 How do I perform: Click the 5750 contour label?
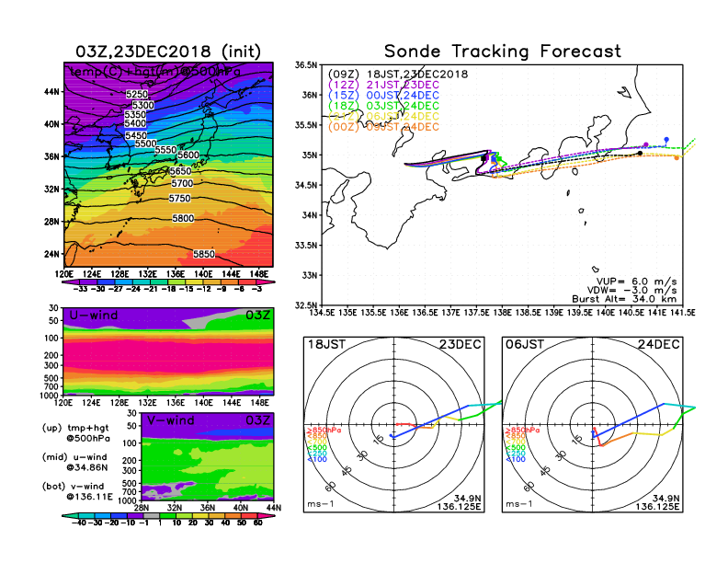point(179,199)
